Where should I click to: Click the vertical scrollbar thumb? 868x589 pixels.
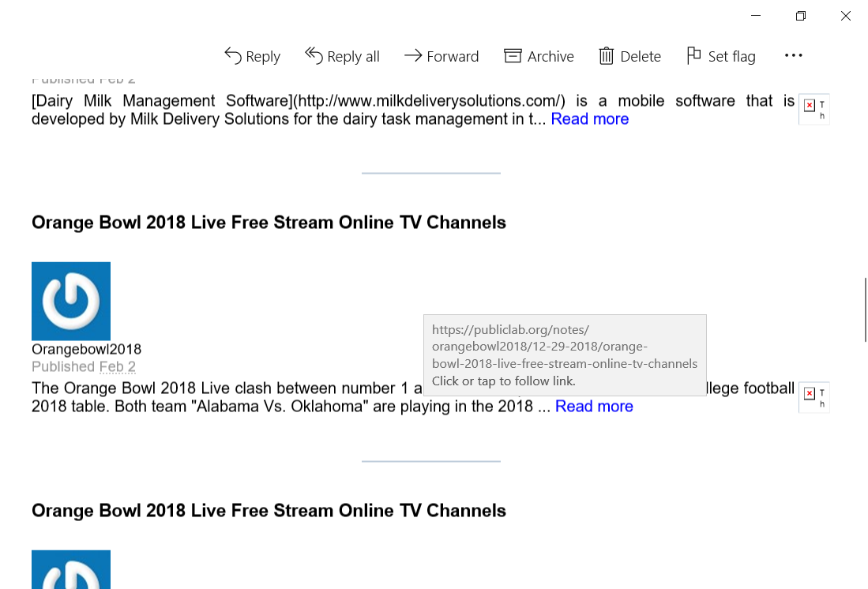(865, 310)
